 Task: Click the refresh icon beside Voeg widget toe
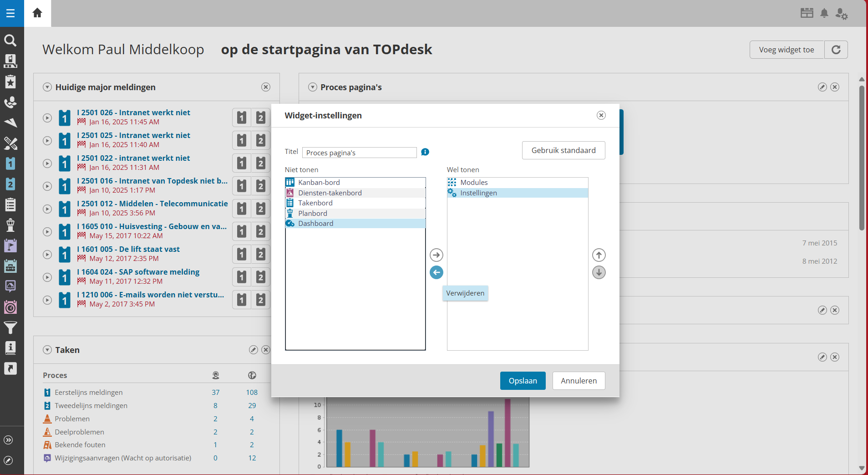[836, 50]
